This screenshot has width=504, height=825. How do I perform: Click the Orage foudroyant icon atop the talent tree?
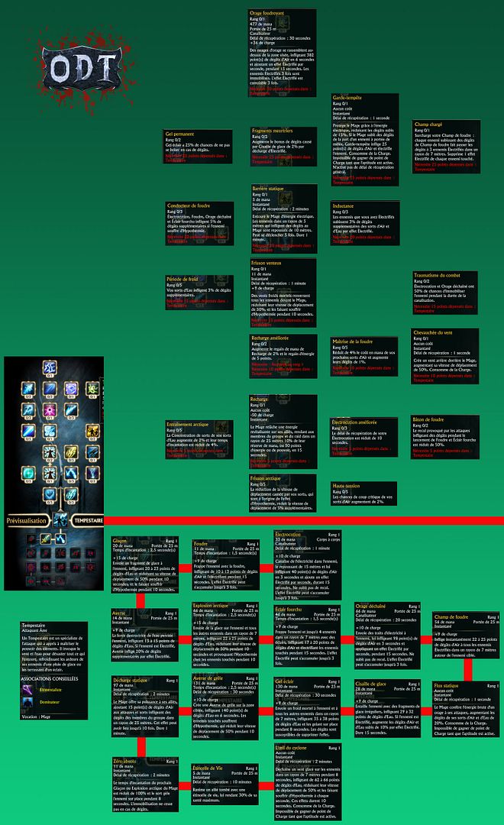[48, 369]
